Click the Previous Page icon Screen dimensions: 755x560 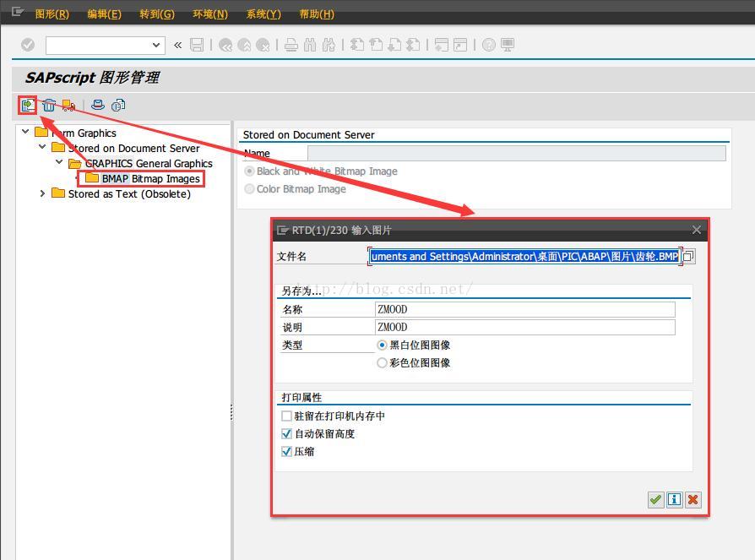[x=376, y=45]
